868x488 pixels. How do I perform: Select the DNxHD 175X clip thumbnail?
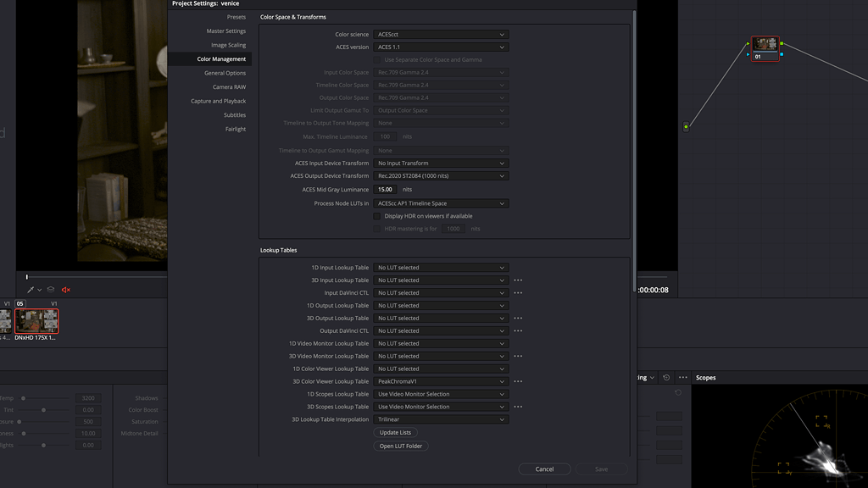click(37, 321)
